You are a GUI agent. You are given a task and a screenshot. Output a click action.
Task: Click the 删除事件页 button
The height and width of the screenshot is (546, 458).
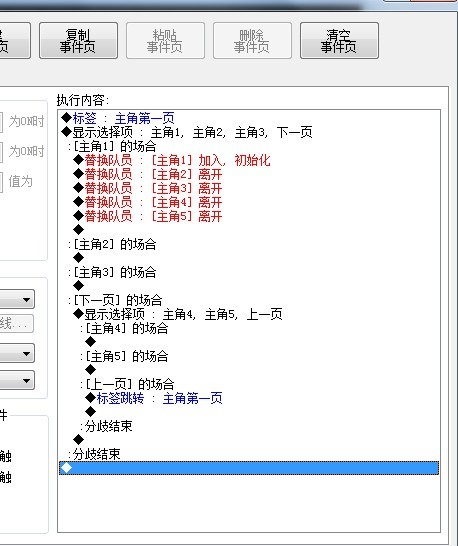(252, 40)
